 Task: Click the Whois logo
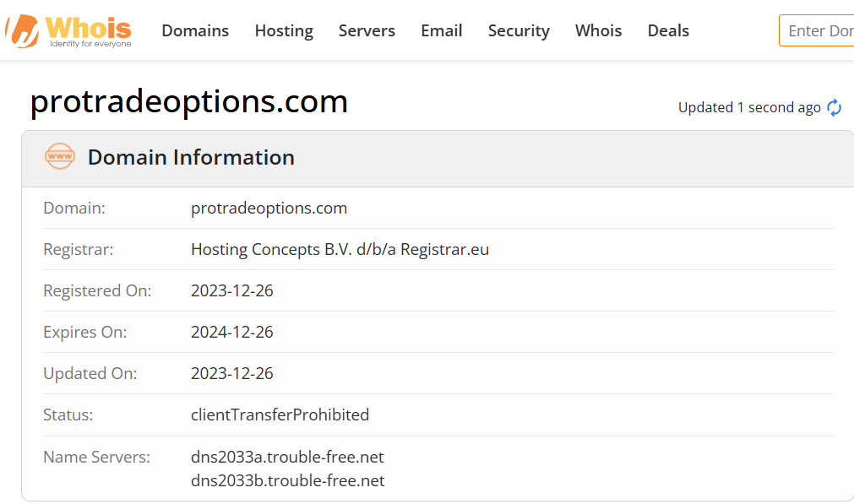(x=68, y=31)
